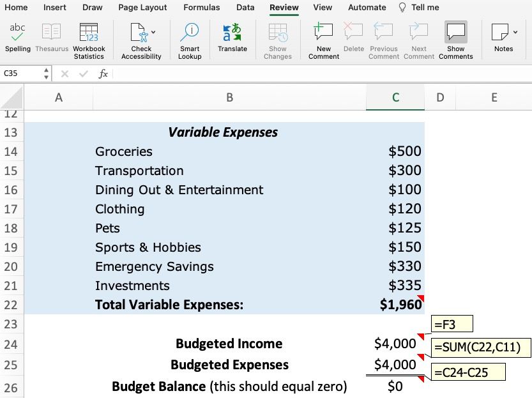Open the Translate tool
Viewport: 532px width, 398px height.
pyautogui.click(x=232, y=37)
